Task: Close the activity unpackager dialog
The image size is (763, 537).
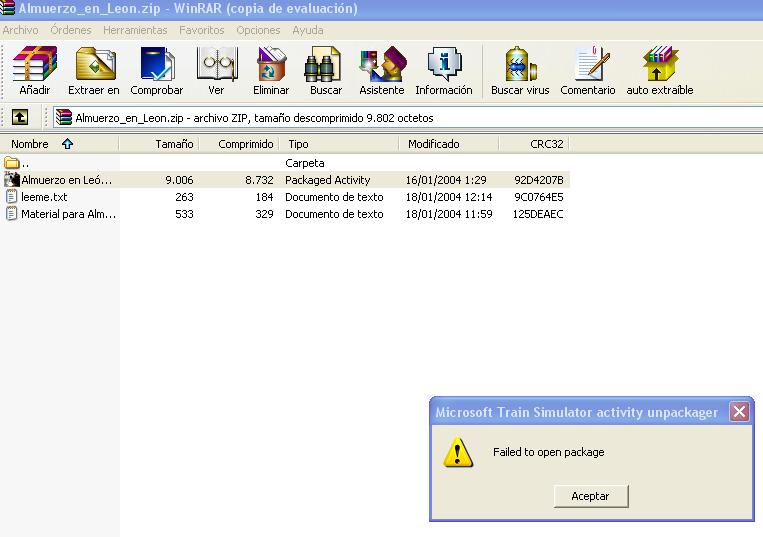Action: coord(738,412)
